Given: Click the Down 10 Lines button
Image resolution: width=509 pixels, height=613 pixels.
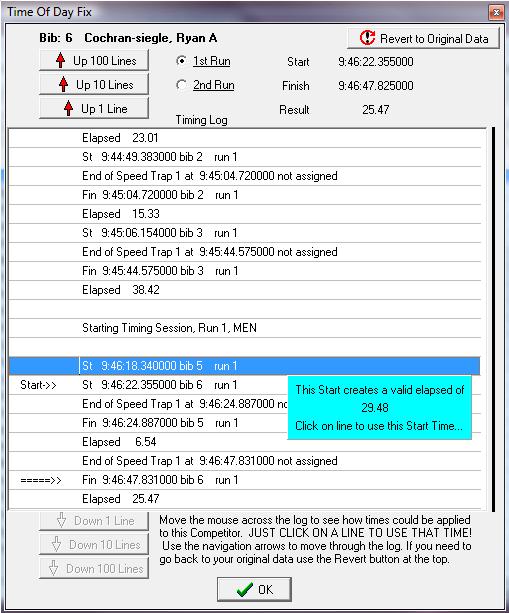Looking at the screenshot, I should coord(94,545).
